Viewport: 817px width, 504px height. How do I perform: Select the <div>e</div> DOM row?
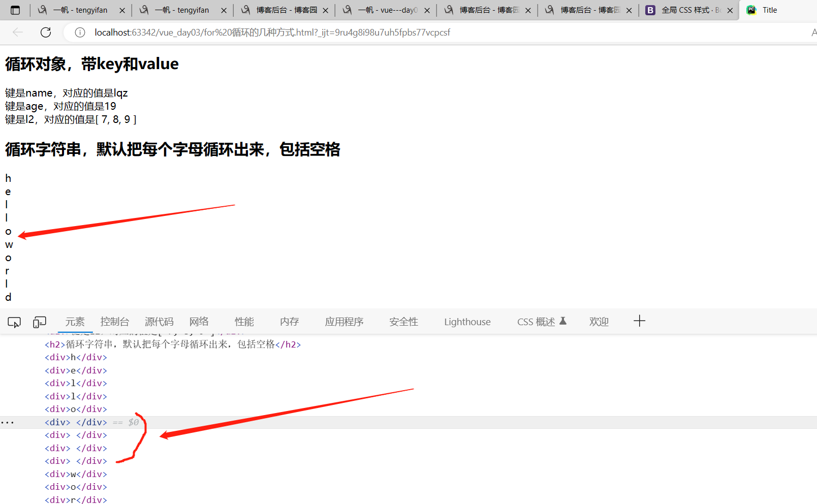tap(76, 370)
